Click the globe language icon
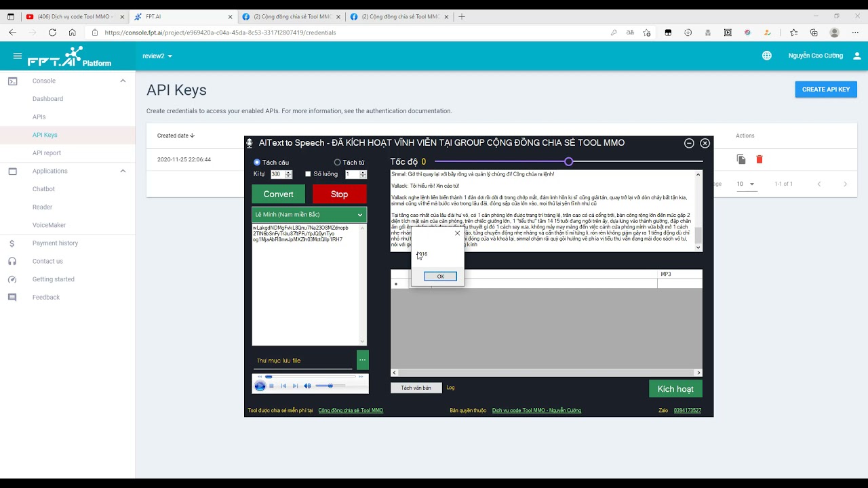The width and height of the screenshot is (868, 488). coord(767,56)
